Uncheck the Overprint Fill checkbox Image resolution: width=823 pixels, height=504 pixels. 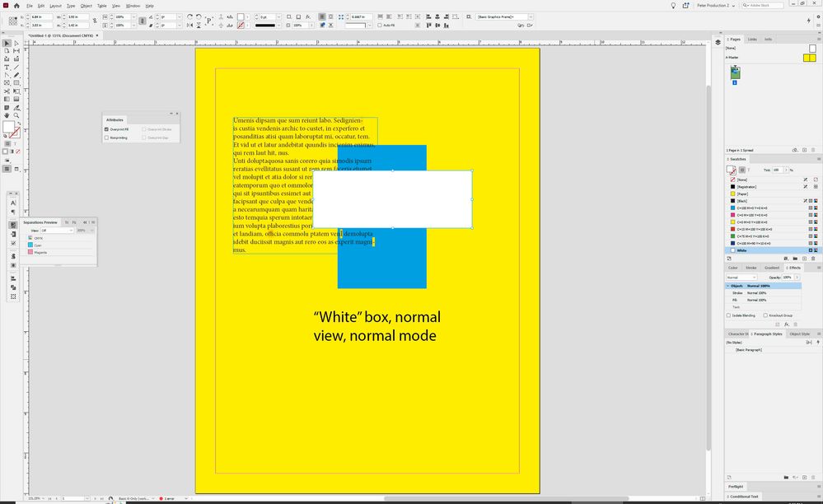[107, 129]
